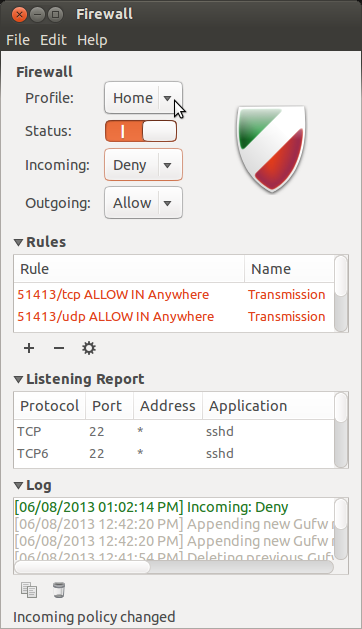Viewport: 362px width, 629px height.
Task: Open the Profile dropdown showing Home
Action: click(x=143, y=98)
